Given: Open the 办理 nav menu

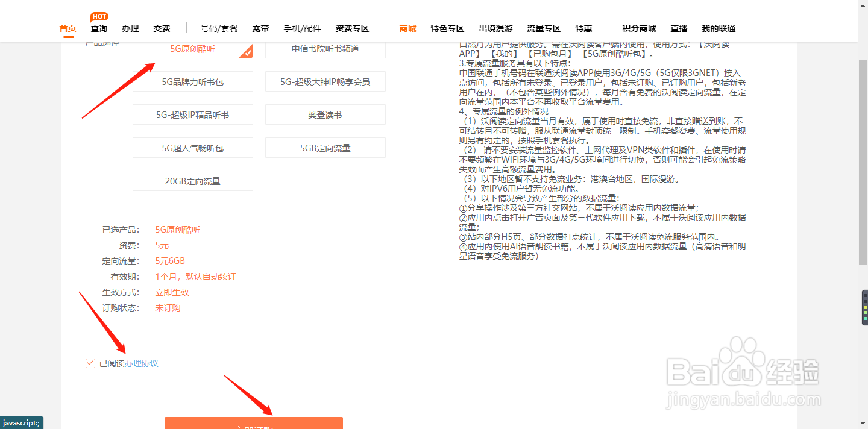Looking at the screenshot, I should (130, 28).
